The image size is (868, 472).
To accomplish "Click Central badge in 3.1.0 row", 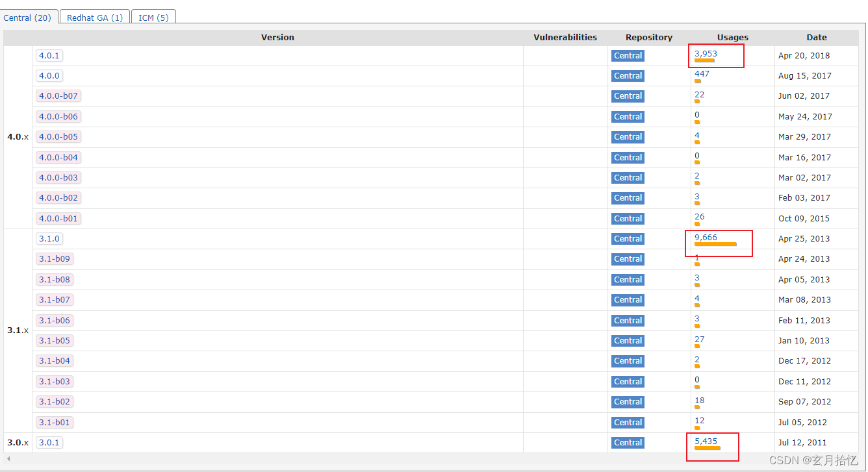I will point(628,239).
